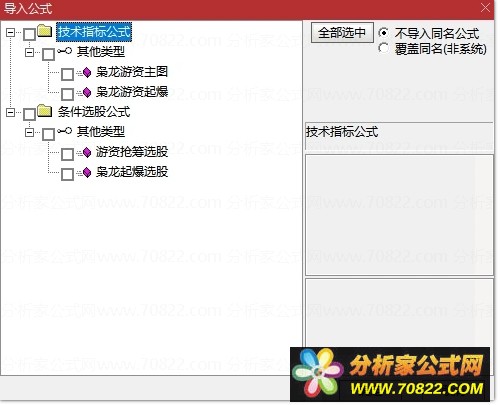
Task: Click the purple diamond icon for 枭龙游资起爆
Action: [x=87, y=92]
